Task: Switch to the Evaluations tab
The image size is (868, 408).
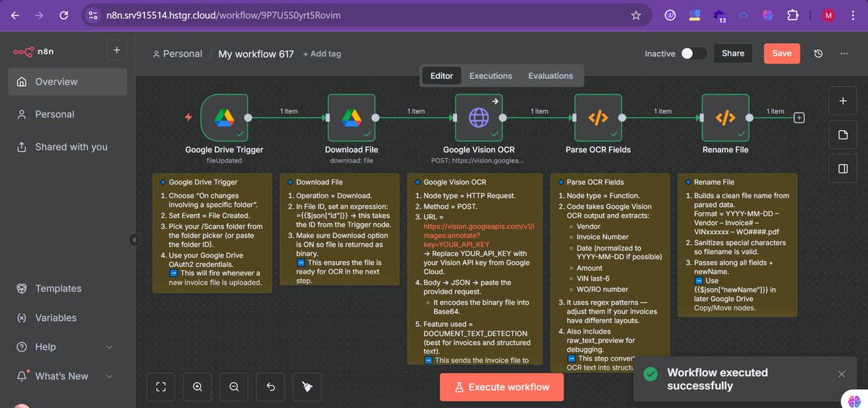Action: coord(550,76)
